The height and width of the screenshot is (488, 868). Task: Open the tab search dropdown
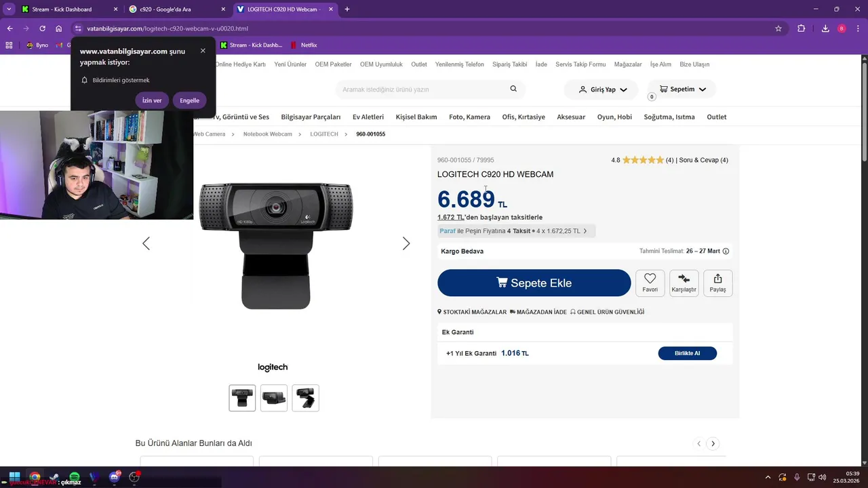tap(9, 9)
